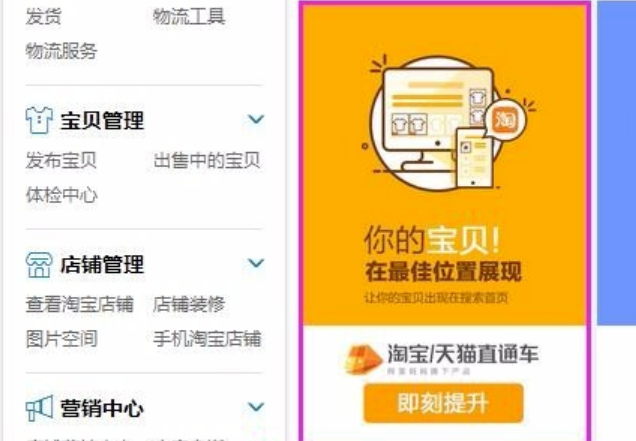Go to 体检中心
Image resolution: width=636 pixels, height=441 pixels.
pos(62,195)
